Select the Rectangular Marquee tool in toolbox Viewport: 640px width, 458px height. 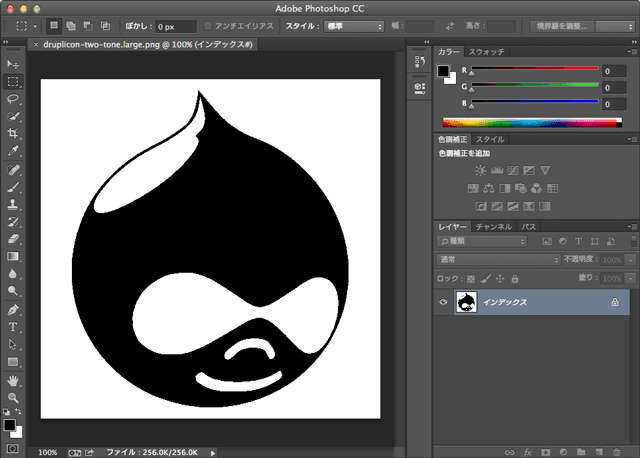click(x=13, y=82)
